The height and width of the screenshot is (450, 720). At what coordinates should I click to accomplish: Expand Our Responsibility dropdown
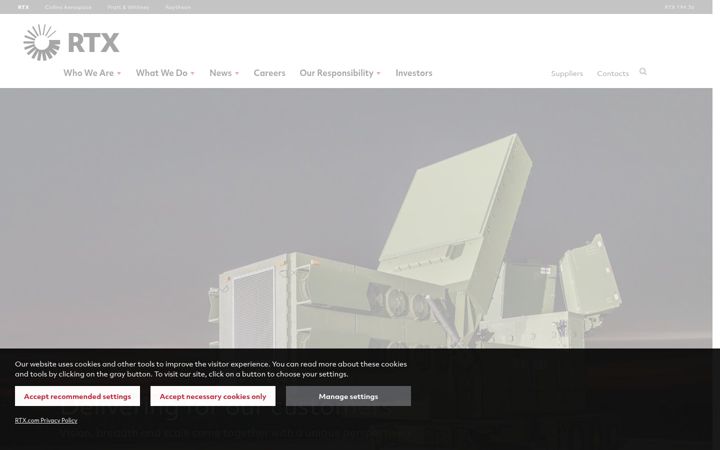click(x=340, y=73)
